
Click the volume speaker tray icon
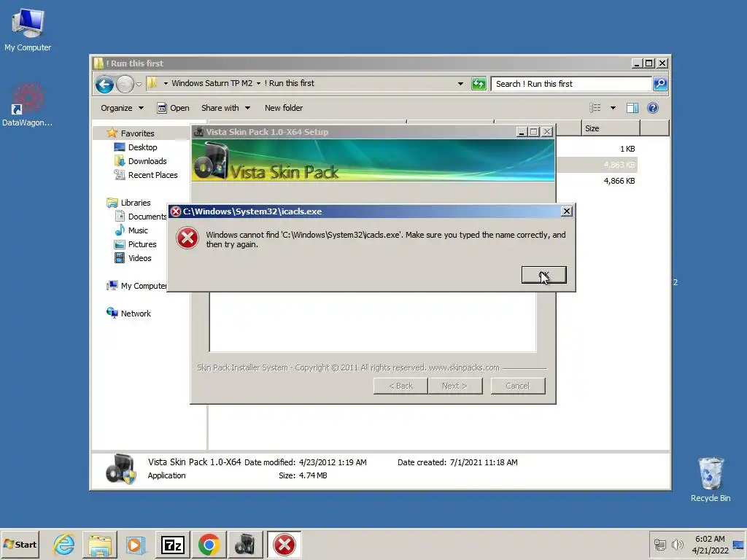tap(677, 544)
